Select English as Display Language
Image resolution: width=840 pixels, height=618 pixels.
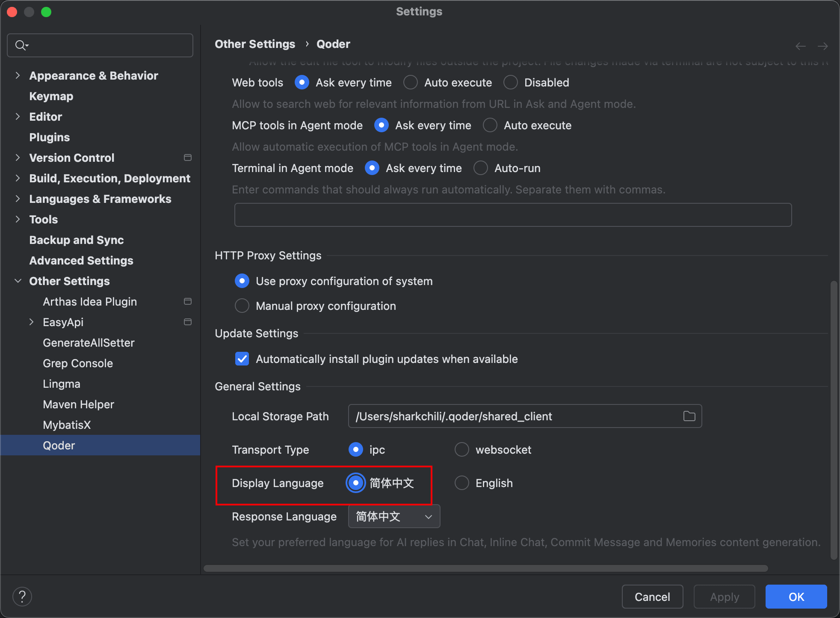(462, 483)
